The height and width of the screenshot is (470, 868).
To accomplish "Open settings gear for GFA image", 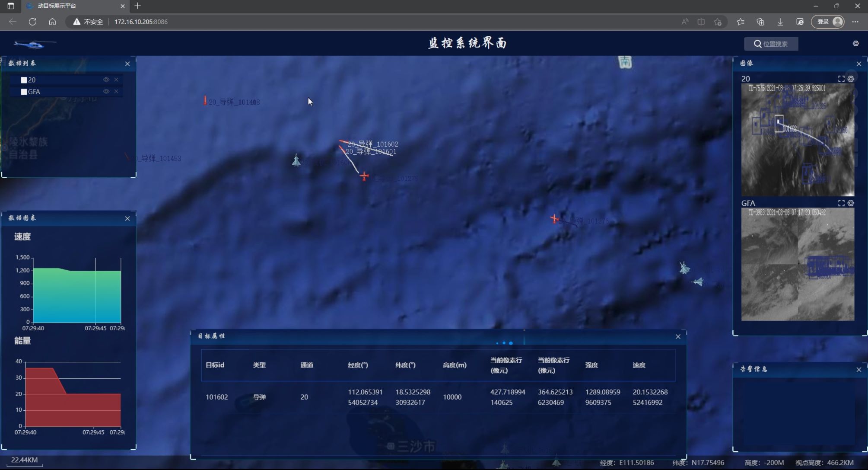I will point(851,203).
